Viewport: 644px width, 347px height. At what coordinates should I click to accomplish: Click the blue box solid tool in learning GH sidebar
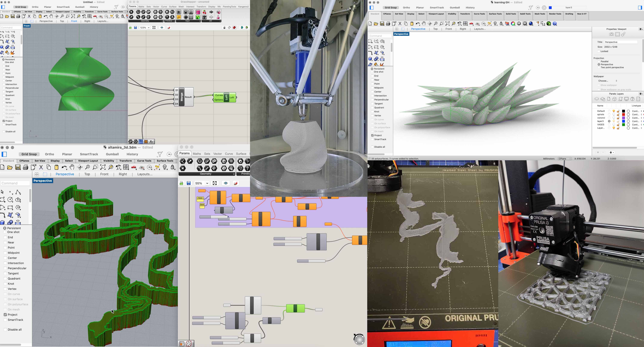(x=370, y=59)
